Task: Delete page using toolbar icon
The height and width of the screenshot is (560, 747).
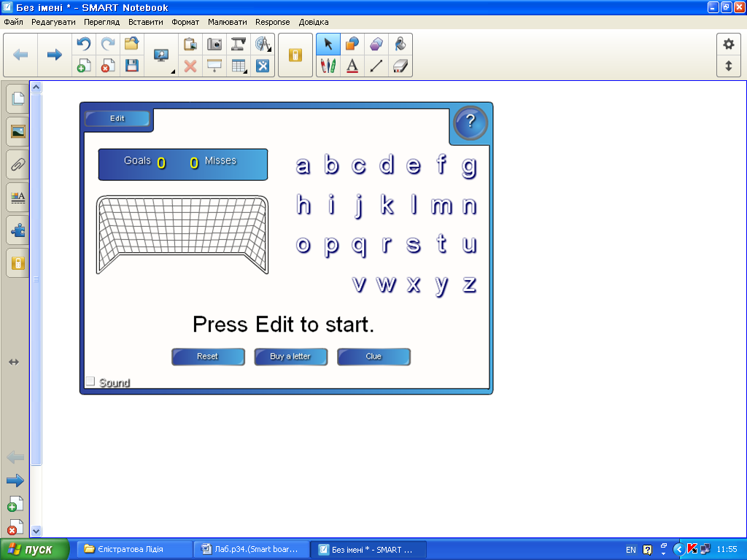Action: point(108,66)
